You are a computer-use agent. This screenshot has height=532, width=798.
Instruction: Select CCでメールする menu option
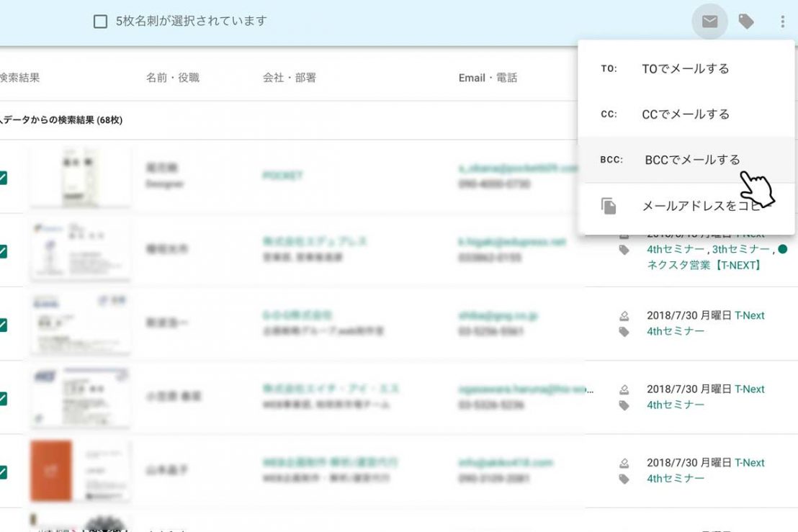pos(685,114)
